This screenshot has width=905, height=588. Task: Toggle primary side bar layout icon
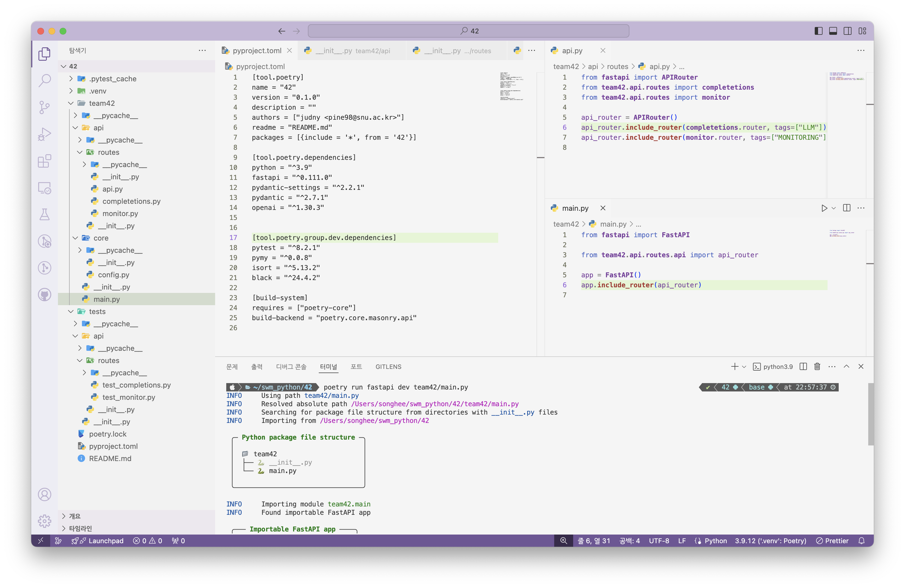tap(818, 31)
